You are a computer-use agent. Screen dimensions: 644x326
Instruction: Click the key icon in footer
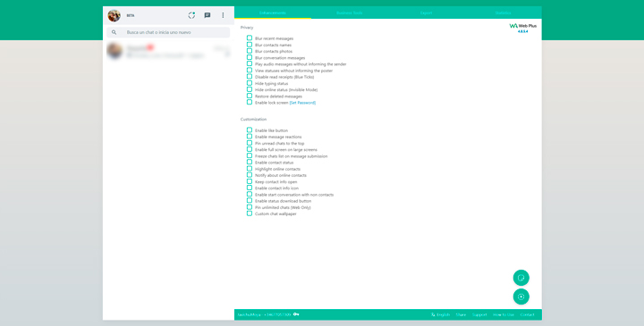coord(296,314)
